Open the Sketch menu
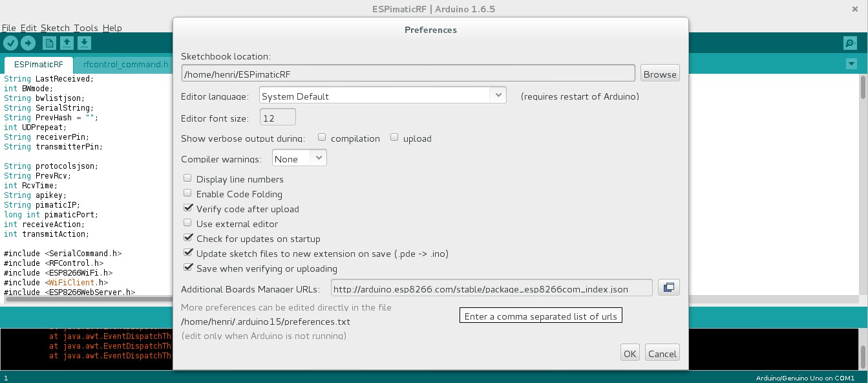 (x=55, y=28)
